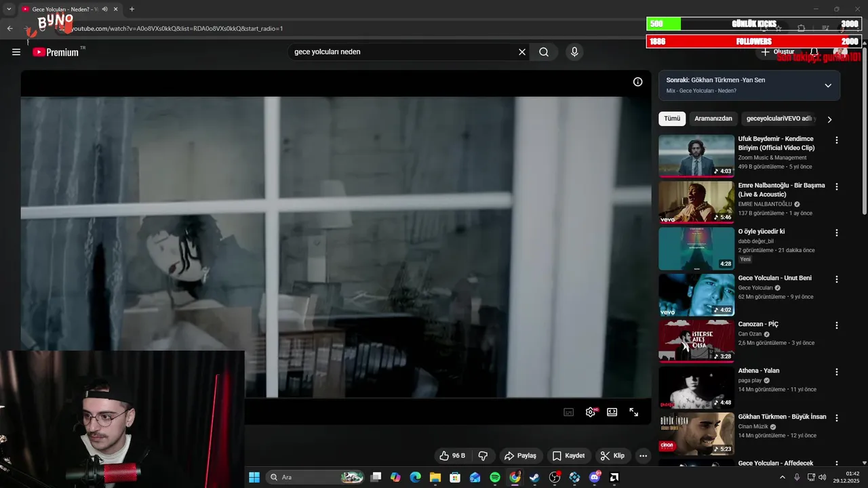Open AMD Software from the taskbar
This screenshot has width=868, height=488.
(614, 477)
